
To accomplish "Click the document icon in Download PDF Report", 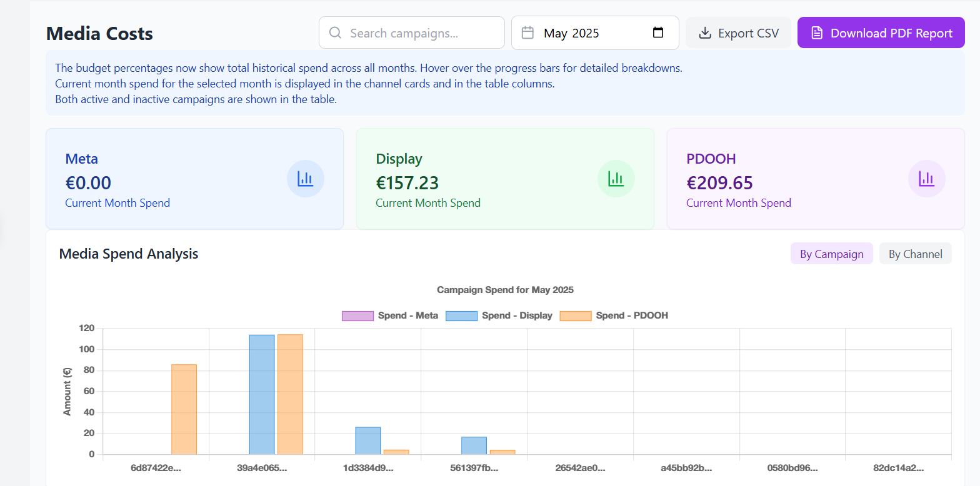I will [x=816, y=33].
